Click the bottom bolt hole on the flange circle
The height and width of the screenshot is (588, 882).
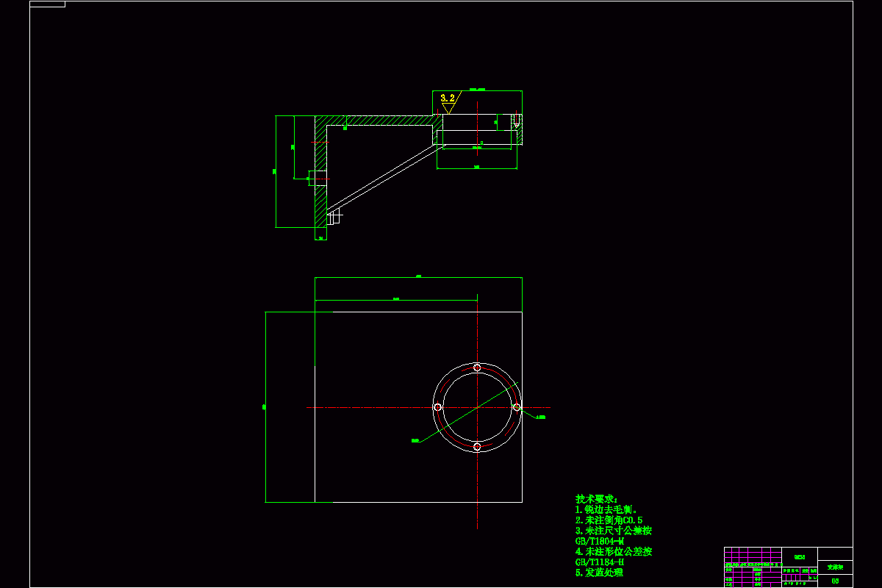pos(477,447)
